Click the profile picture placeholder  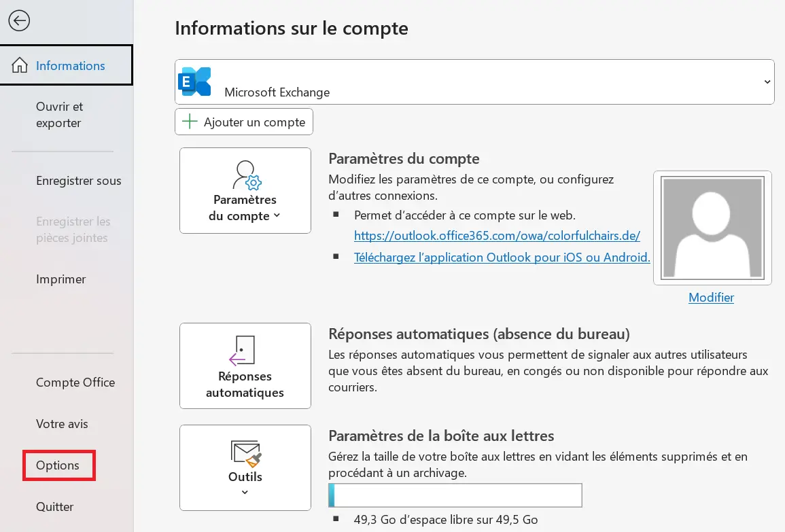(712, 228)
